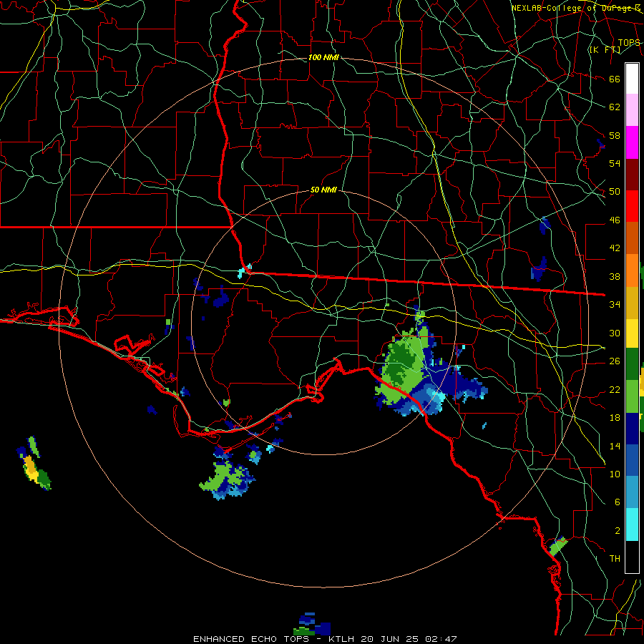
Task: Click the dark red (maroon) legend swatch
Action: (632, 175)
